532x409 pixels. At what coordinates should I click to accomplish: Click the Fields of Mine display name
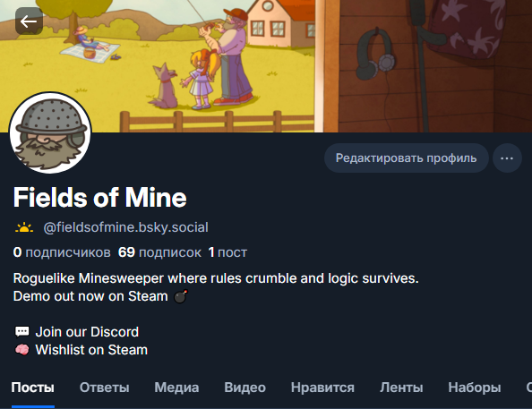(x=99, y=198)
